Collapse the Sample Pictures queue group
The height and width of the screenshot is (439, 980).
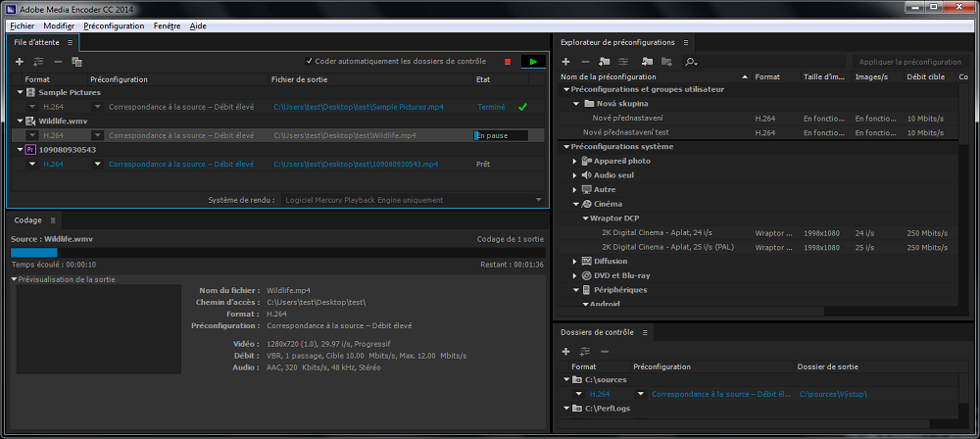(20, 92)
